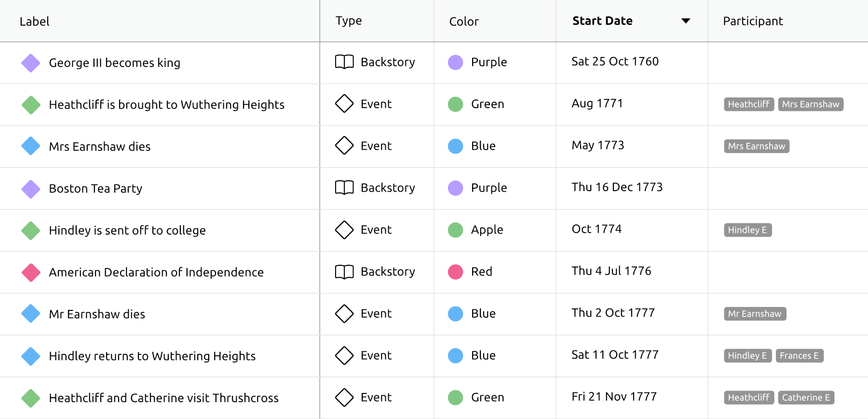Click the Catherine E participant tag
Screen dimensions: 868x419
(x=805, y=398)
